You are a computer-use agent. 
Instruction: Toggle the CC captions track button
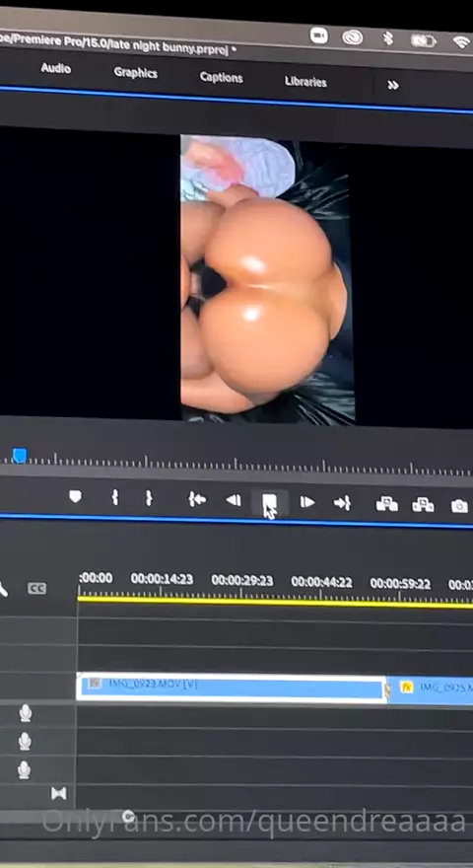click(x=37, y=589)
